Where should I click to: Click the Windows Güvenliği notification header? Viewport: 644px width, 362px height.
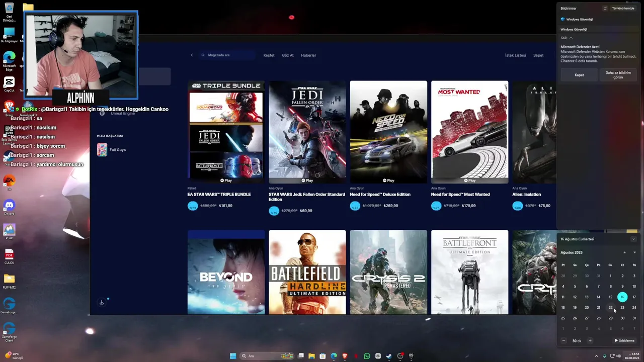(x=577, y=19)
